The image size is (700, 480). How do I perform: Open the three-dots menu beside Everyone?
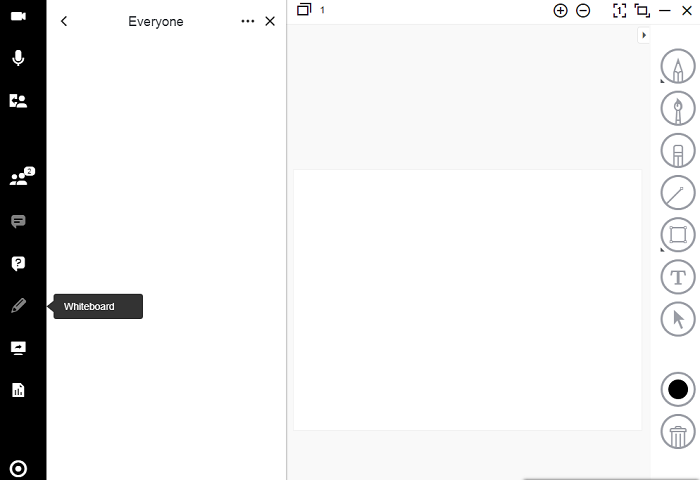[248, 21]
